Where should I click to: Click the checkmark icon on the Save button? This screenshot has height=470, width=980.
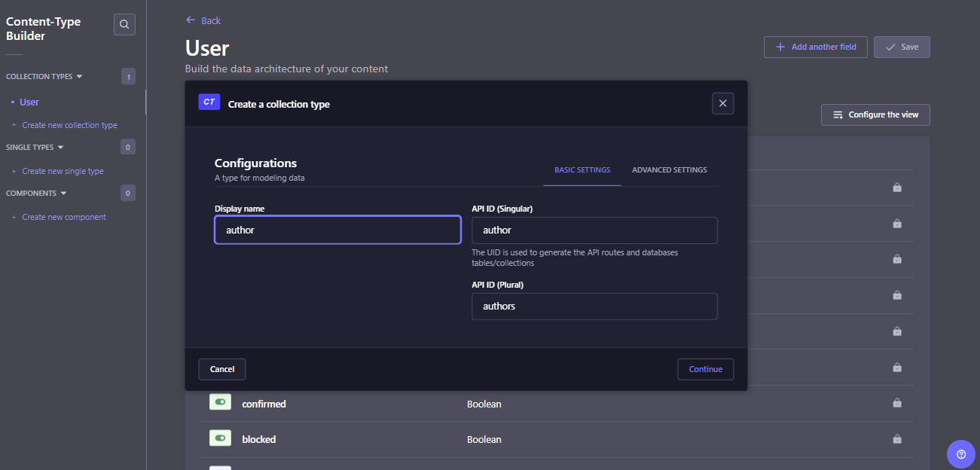point(892,47)
